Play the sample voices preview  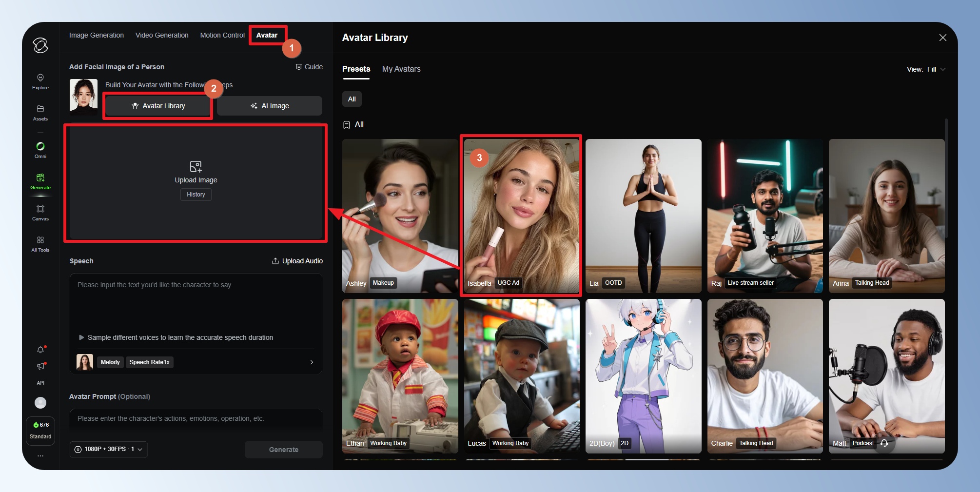[81, 337]
